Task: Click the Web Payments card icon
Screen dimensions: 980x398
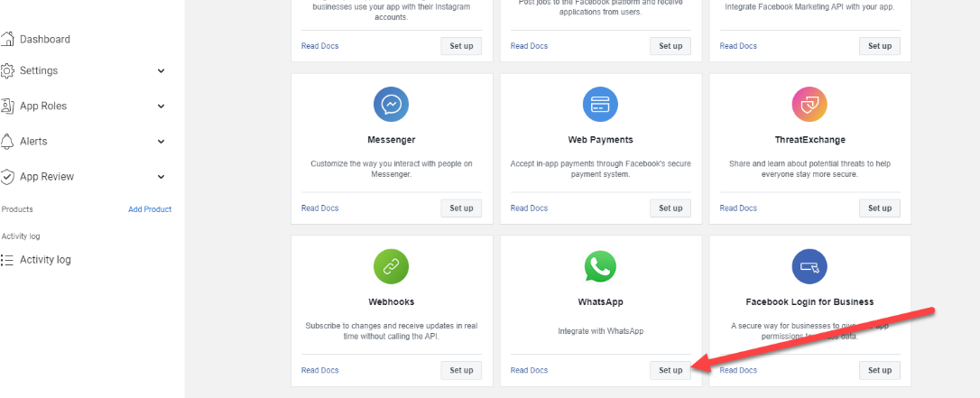Action: [x=600, y=105]
